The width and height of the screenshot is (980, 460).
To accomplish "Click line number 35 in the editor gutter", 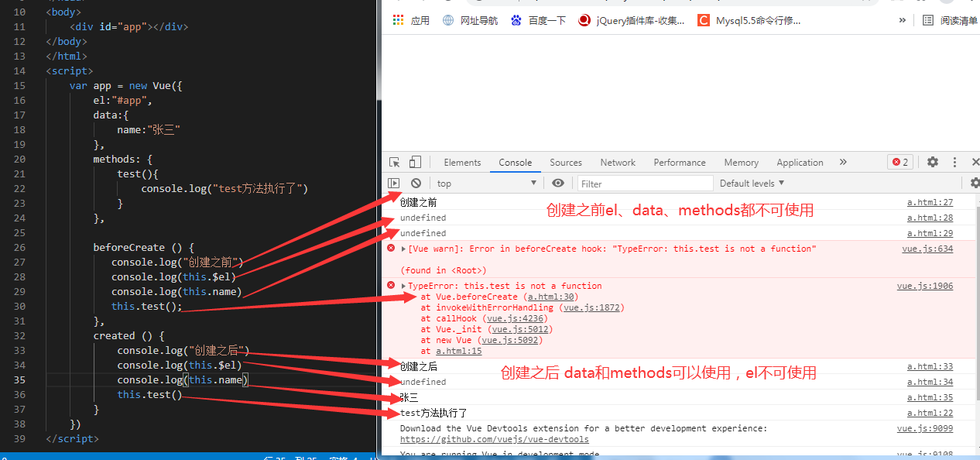I will click(x=19, y=379).
